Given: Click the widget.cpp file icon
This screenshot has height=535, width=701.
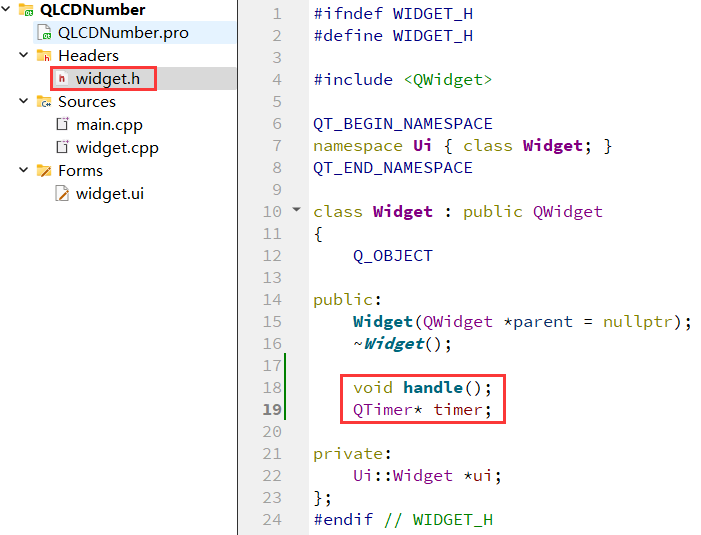Looking at the screenshot, I should click(x=62, y=147).
